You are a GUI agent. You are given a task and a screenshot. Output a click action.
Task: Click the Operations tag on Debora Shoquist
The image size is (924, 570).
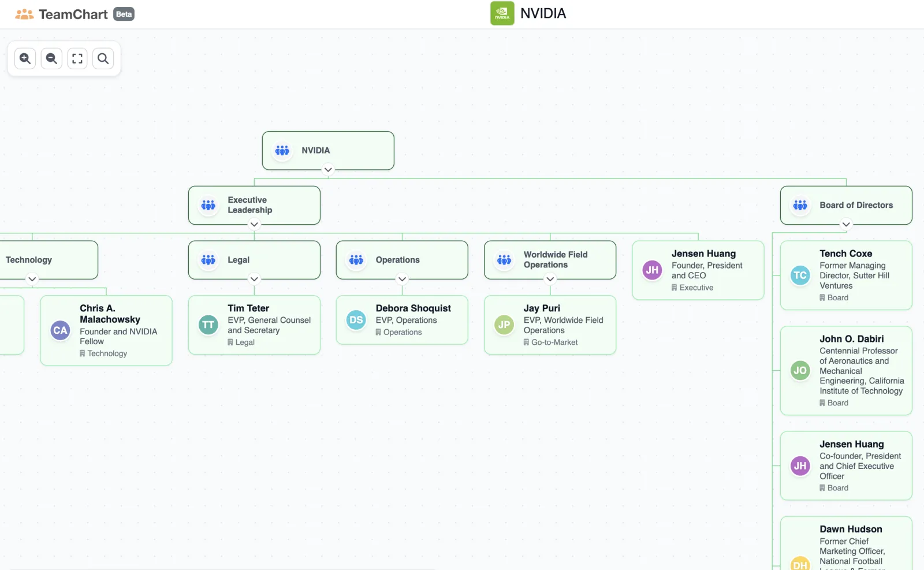point(398,332)
